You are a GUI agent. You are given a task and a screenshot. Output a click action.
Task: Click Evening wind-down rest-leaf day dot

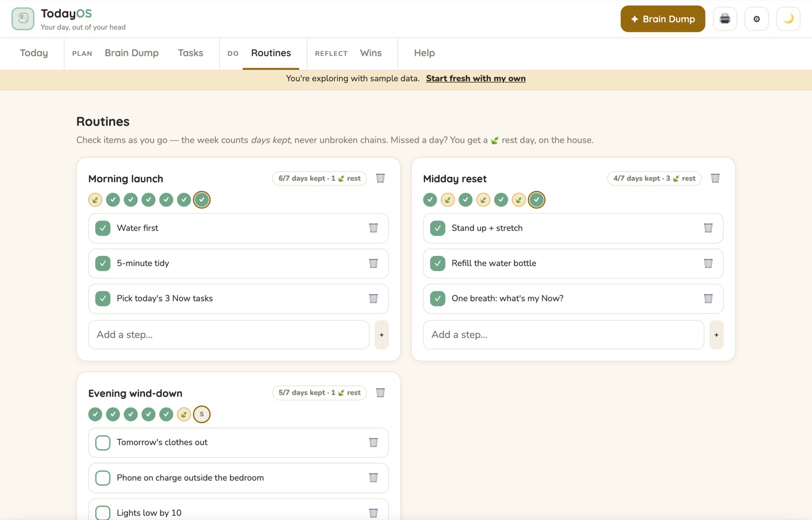(x=184, y=414)
